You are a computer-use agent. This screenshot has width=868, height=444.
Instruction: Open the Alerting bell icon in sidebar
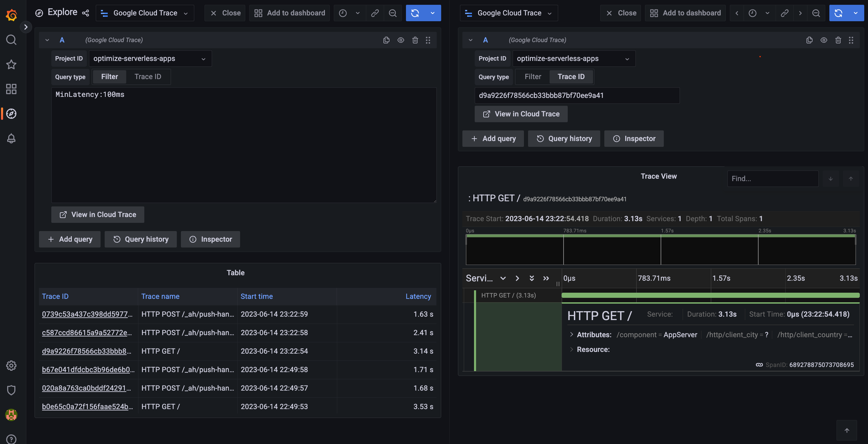pyautogui.click(x=11, y=138)
